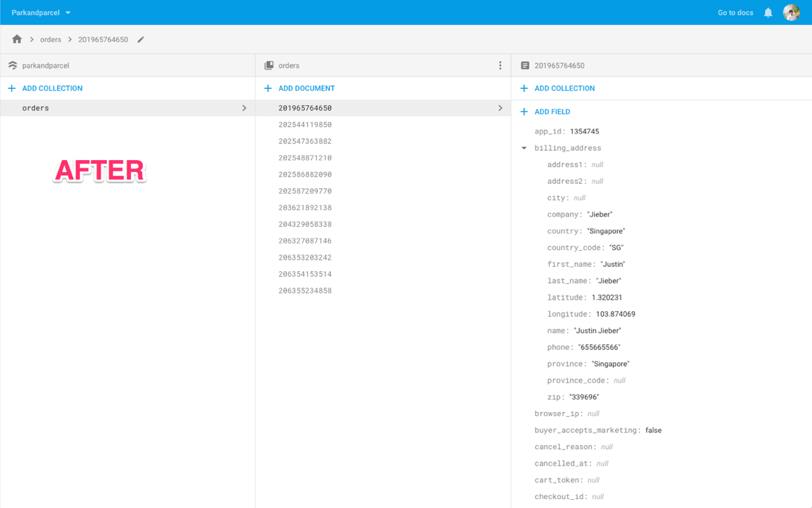Click the database icon beside parkandparcel
Image resolution: width=812 pixels, height=508 pixels.
tap(13, 65)
